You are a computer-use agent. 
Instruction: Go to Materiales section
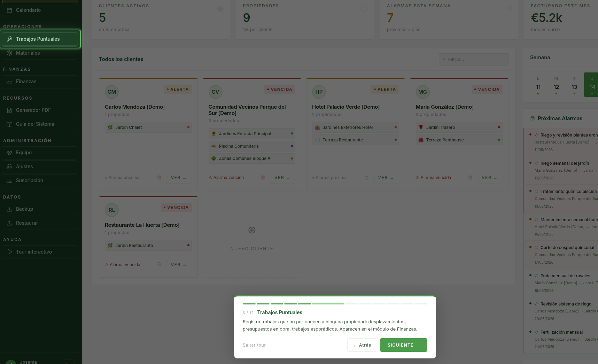click(x=40, y=53)
